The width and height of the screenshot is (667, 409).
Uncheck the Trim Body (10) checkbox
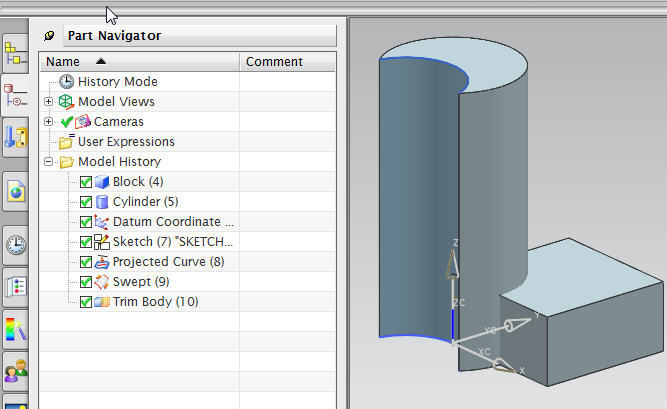[86, 302]
